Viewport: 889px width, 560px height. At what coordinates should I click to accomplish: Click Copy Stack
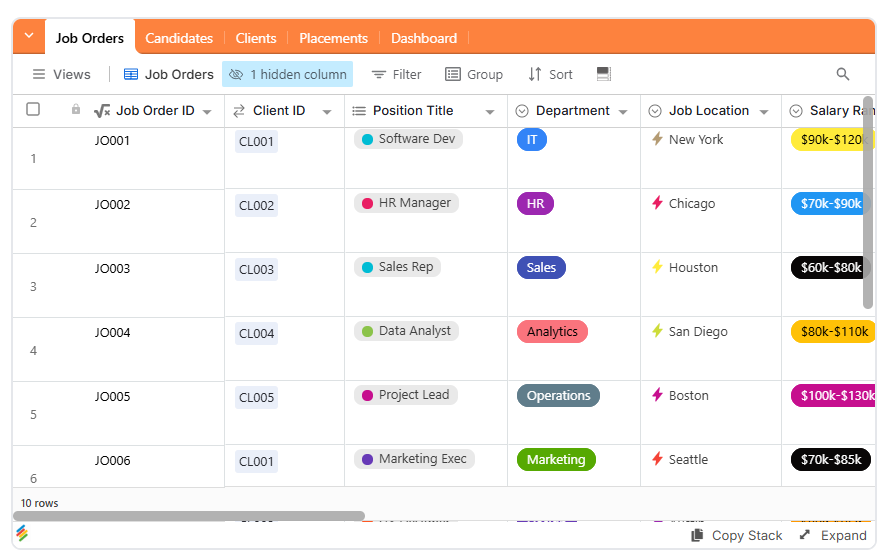[737, 536]
